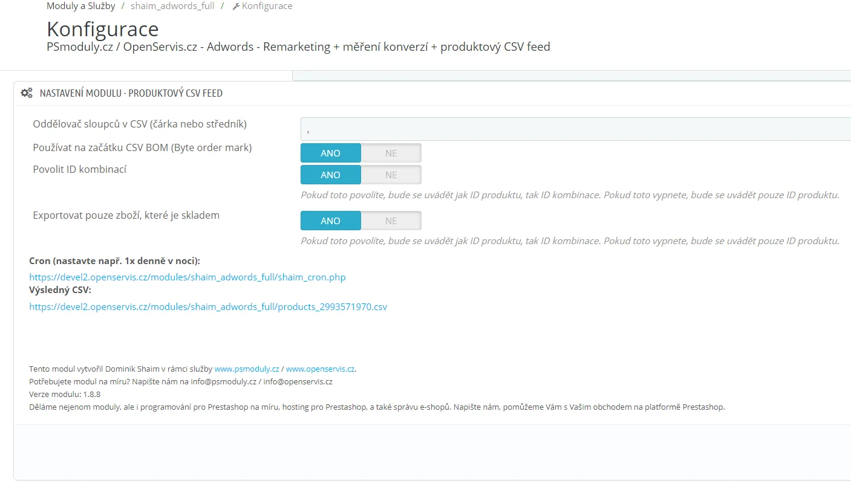The image size is (851, 504).
Task: Focus the CSV column separator field
Action: (575, 129)
